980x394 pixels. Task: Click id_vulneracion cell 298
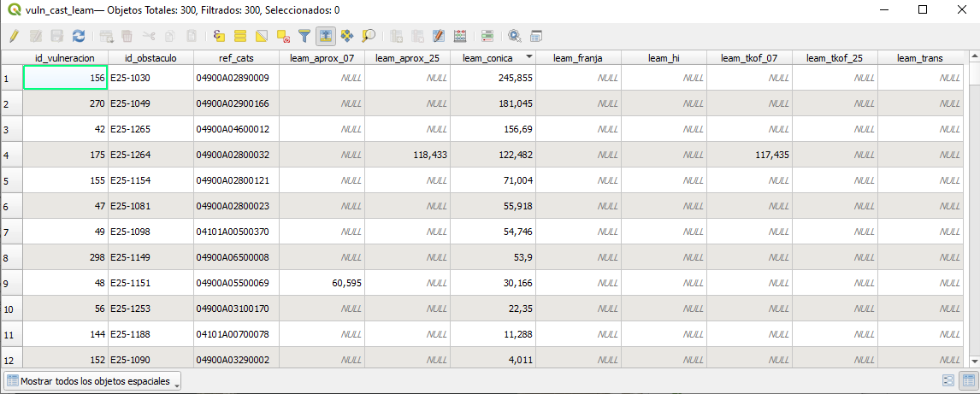click(65, 257)
